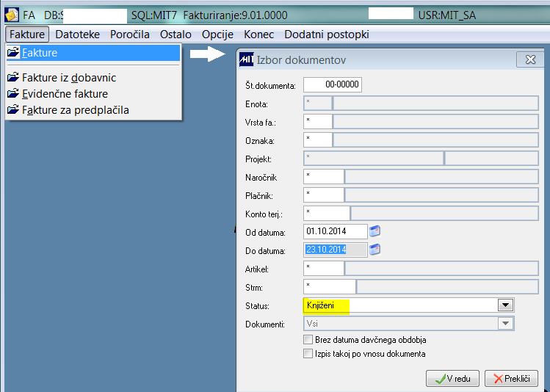The width and height of the screenshot is (550, 392).
Task: Click the folder icon beside Fakture za predplačila
Action: coord(13,109)
